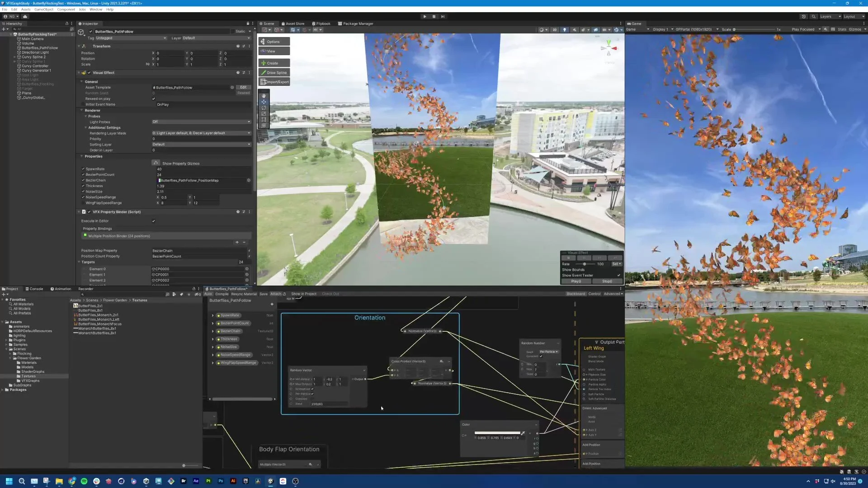This screenshot has height=488, width=868.
Task: Collapse the Transform component section
Action: pos(79,46)
